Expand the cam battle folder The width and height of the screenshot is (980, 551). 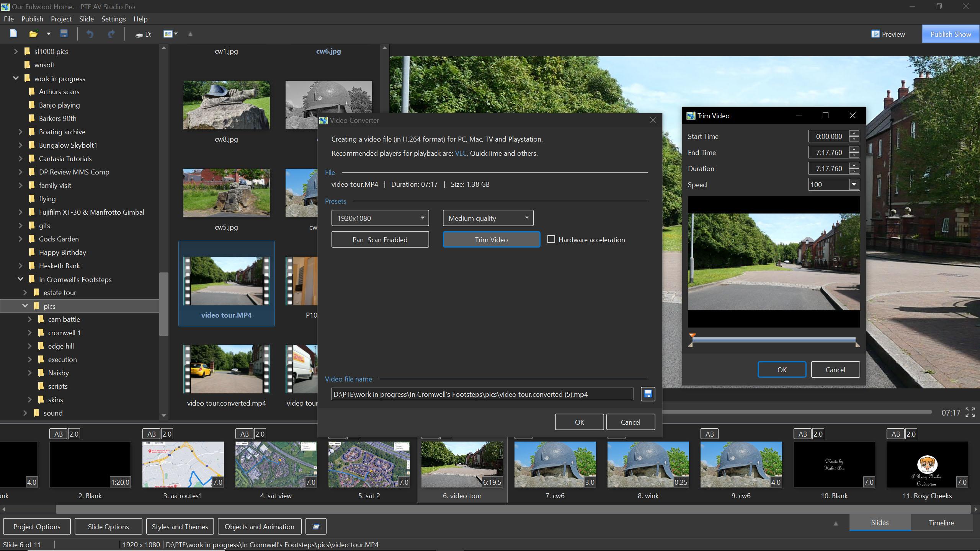[x=30, y=319]
